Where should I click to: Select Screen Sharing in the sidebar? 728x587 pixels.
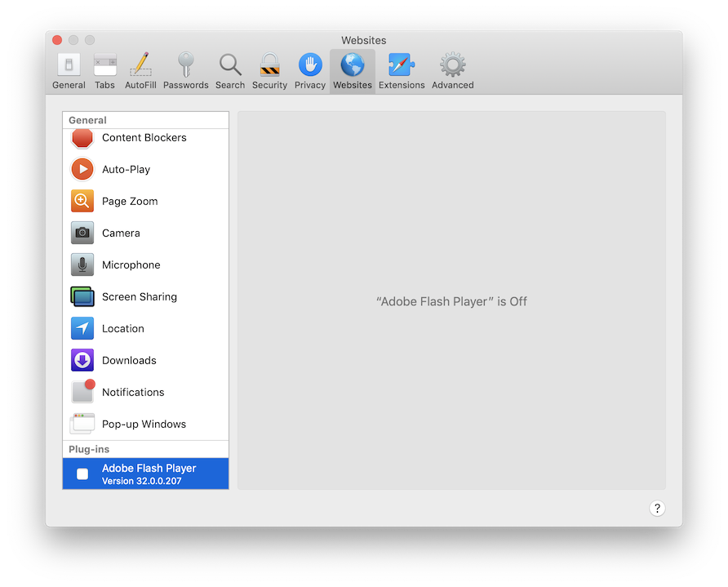click(139, 297)
